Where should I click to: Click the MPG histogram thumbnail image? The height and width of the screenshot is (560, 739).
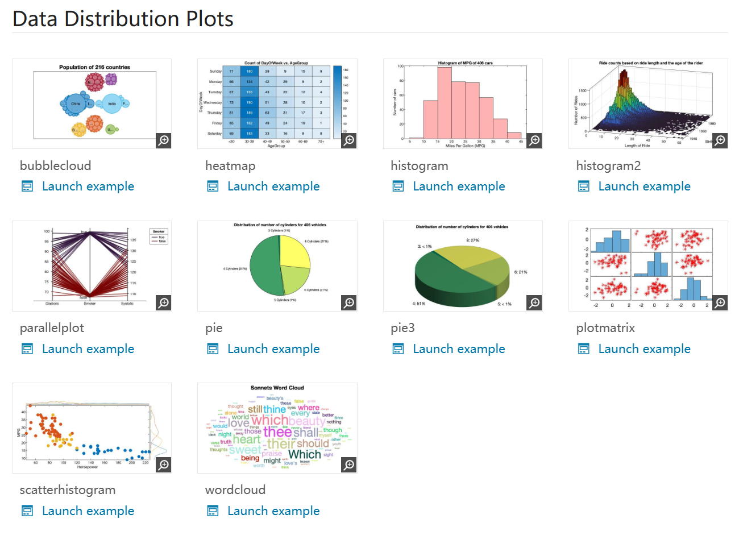coord(462,103)
